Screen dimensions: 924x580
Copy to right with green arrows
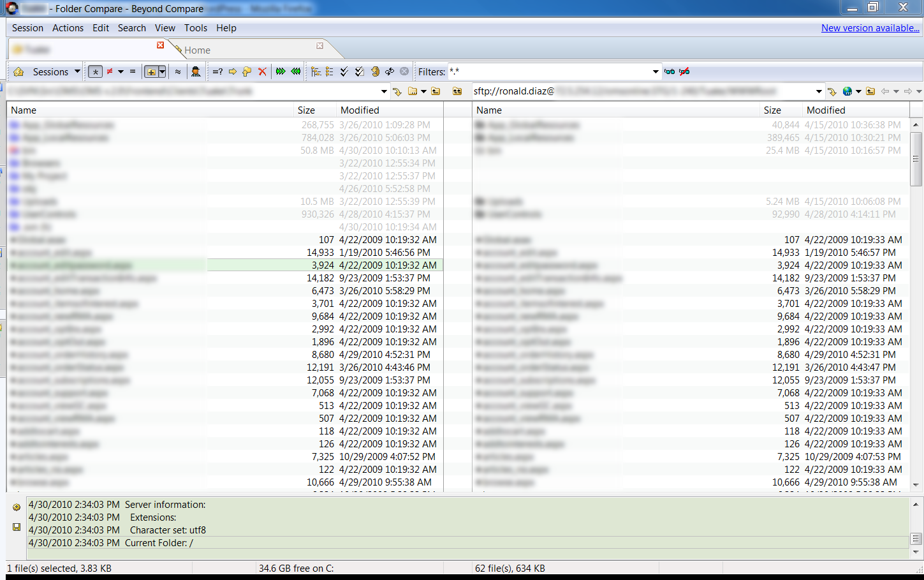pos(281,71)
